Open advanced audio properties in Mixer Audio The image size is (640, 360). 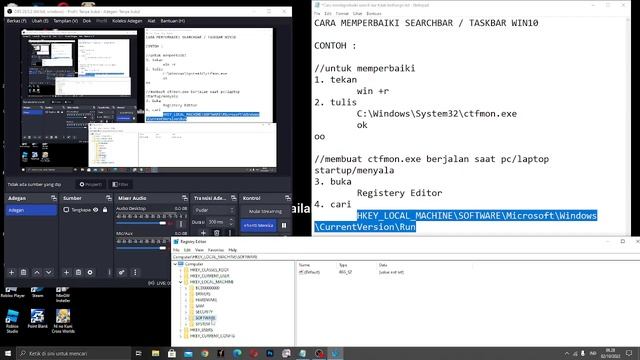[122, 272]
